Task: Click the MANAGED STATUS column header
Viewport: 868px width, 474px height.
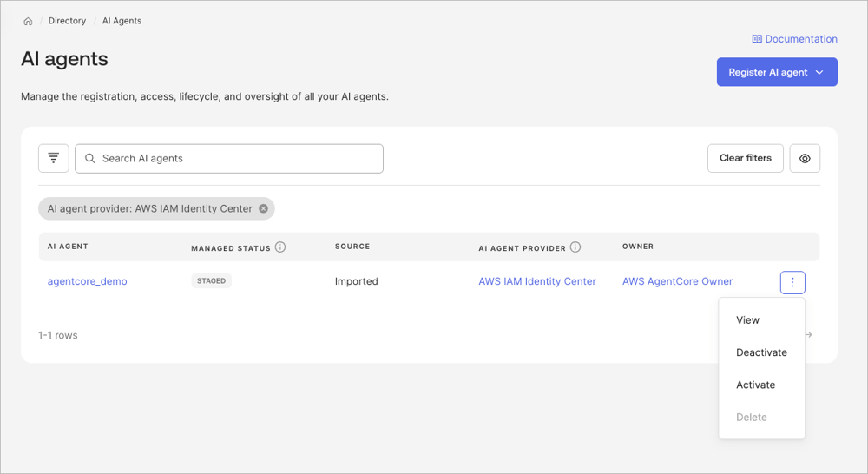Action: (231, 248)
